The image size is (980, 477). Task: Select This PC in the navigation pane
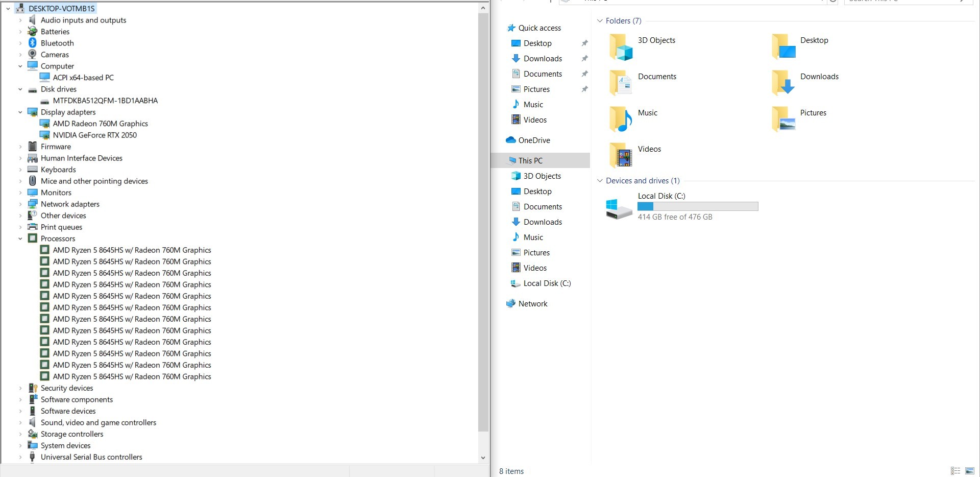tap(531, 160)
